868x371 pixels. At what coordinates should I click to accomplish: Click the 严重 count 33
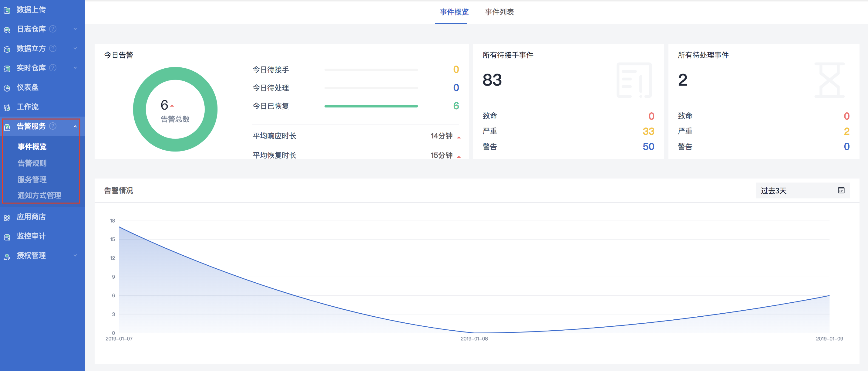[648, 131]
